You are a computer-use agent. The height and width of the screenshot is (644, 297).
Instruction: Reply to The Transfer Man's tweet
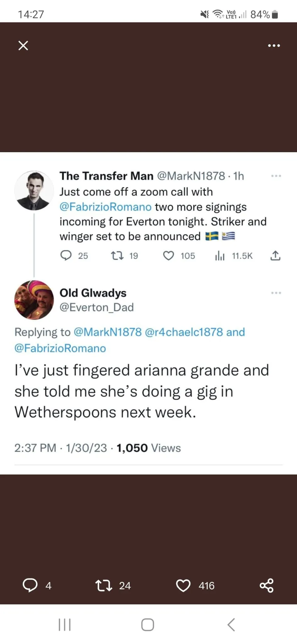click(66, 256)
